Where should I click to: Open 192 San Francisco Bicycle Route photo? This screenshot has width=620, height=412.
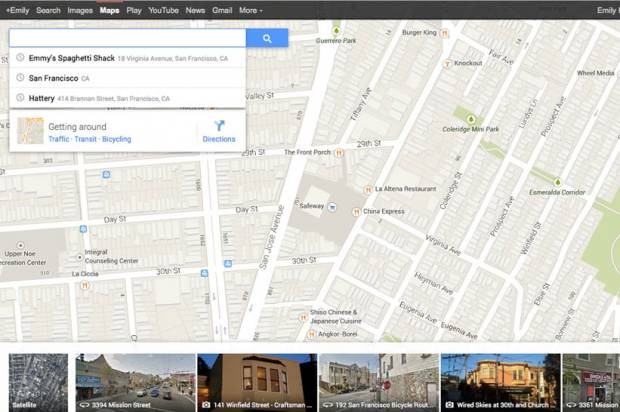[x=379, y=382]
